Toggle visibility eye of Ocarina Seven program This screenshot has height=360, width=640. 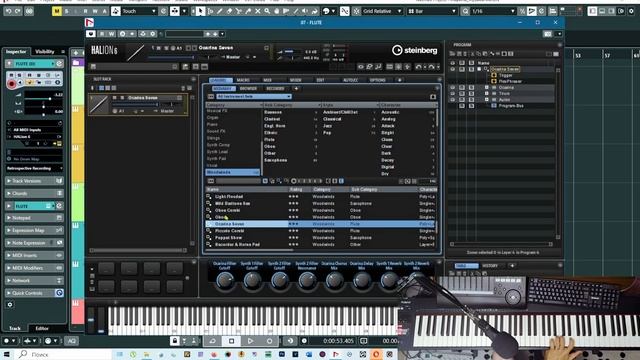coord(452,69)
